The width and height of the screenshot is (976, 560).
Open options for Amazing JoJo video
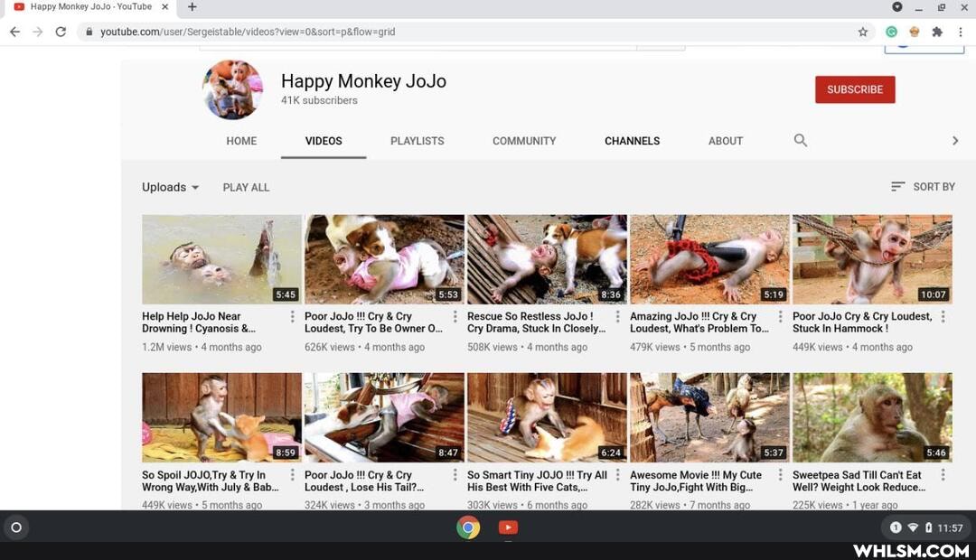tap(780, 317)
